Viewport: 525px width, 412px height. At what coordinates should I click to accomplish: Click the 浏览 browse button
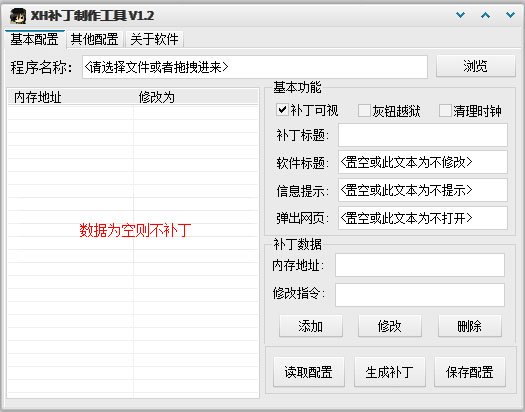pos(475,66)
